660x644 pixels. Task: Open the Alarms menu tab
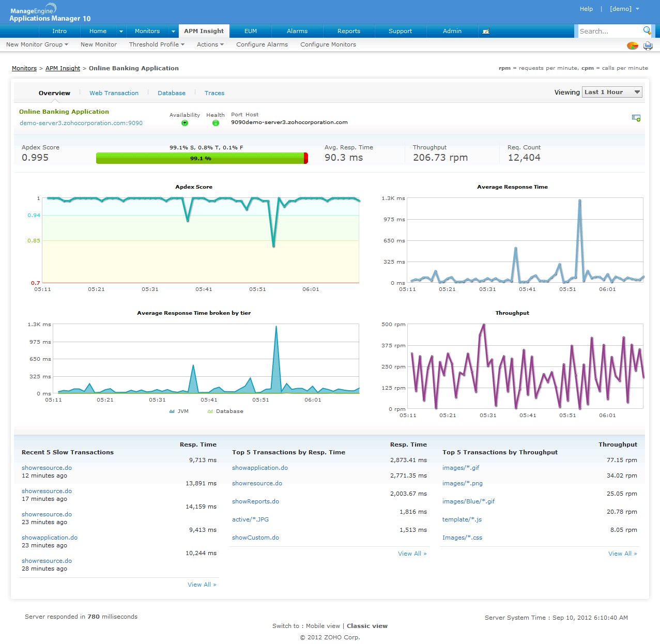pos(297,31)
